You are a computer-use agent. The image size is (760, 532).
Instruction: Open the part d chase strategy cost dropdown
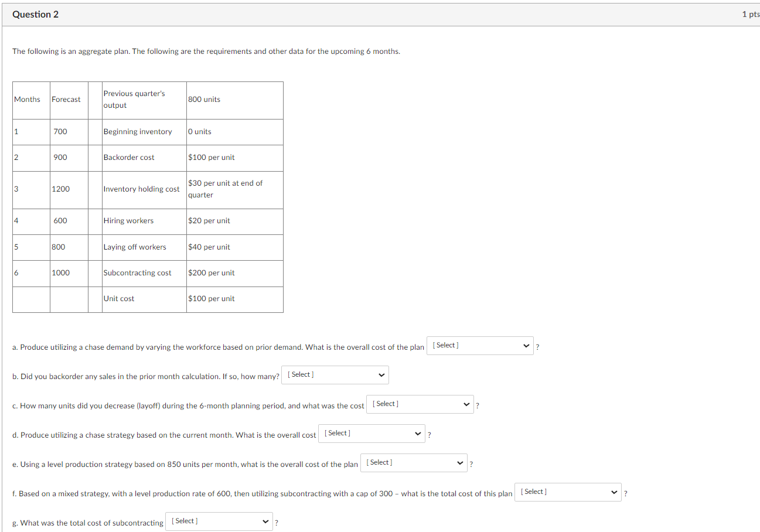click(371, 433)
